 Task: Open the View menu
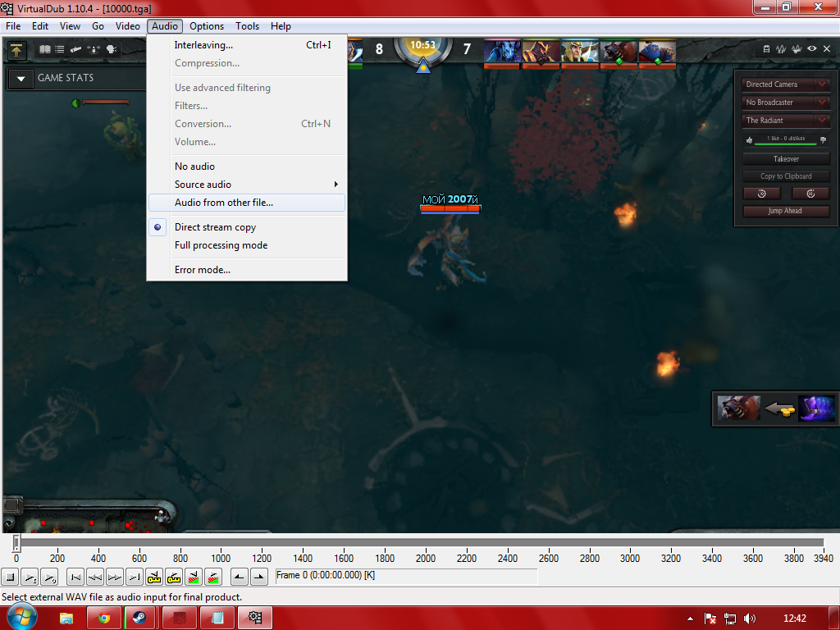click(70, 26)
